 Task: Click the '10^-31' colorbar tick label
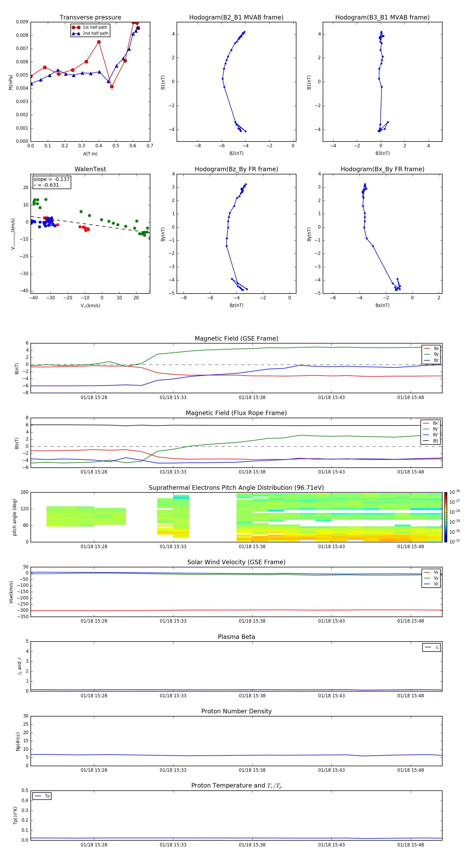tap(455, 542)
